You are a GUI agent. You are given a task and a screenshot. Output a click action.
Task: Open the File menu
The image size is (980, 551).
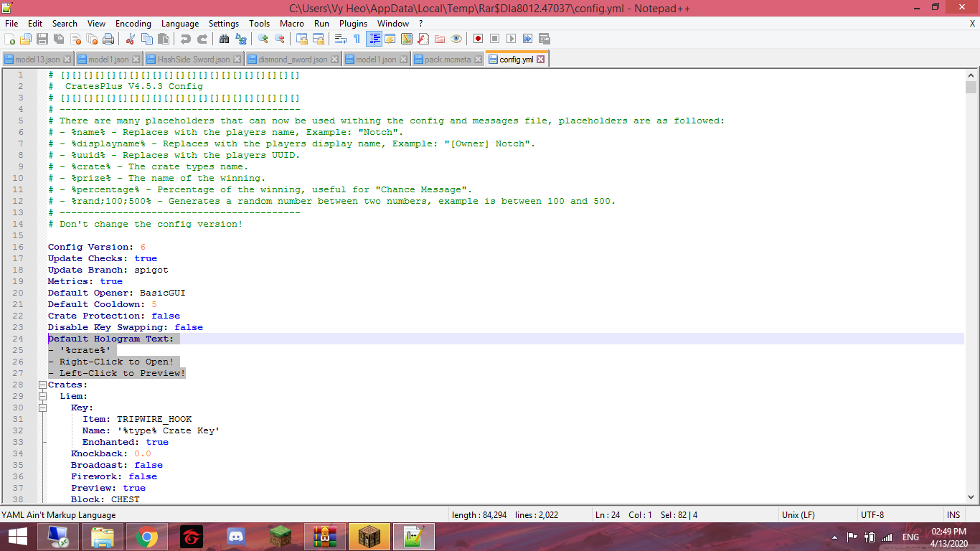click(x=11, y=24)
